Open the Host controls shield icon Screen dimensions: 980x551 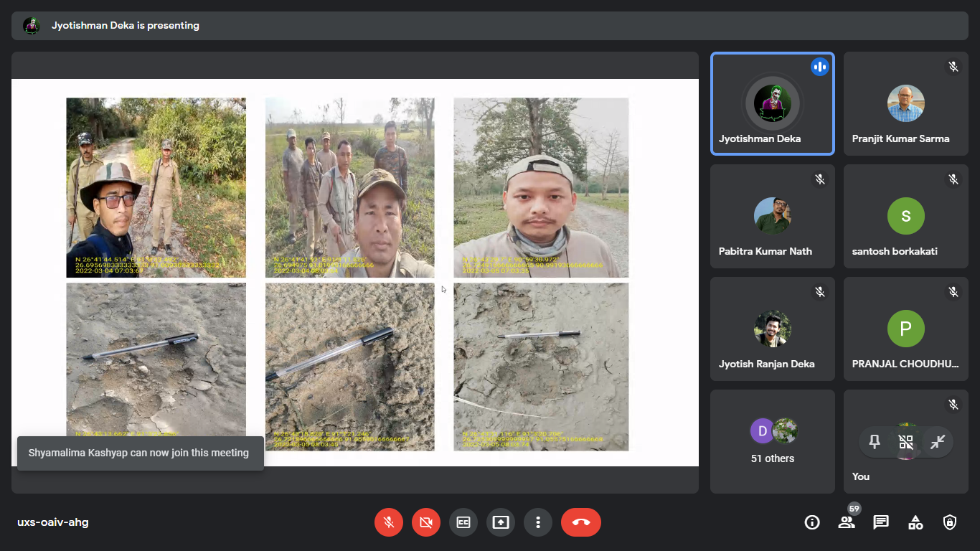click(x=950, y=522)
